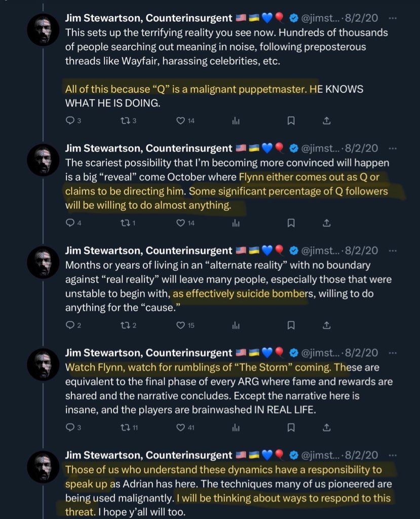This screenshot has width=420, height=519.
Task: Open Jim Stewartson profile from first tweet name
Action: pos(148,18)
